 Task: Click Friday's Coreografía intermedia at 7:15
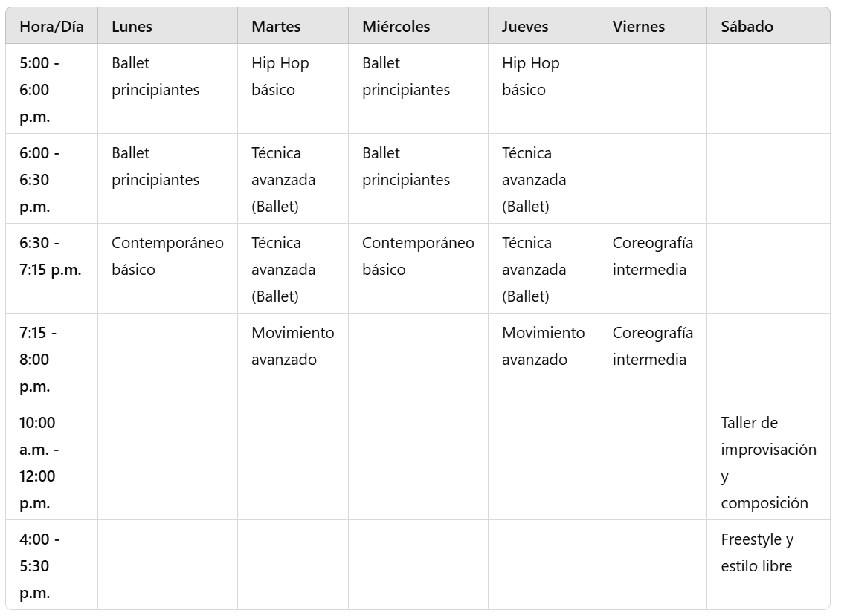click(x=653, y=359)
